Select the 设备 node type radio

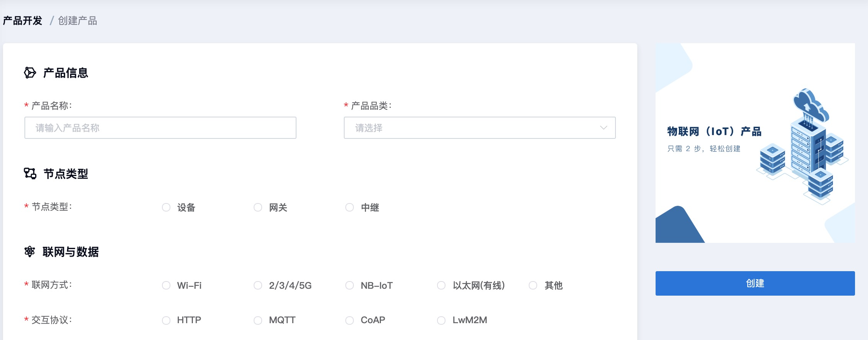(166, 207)
